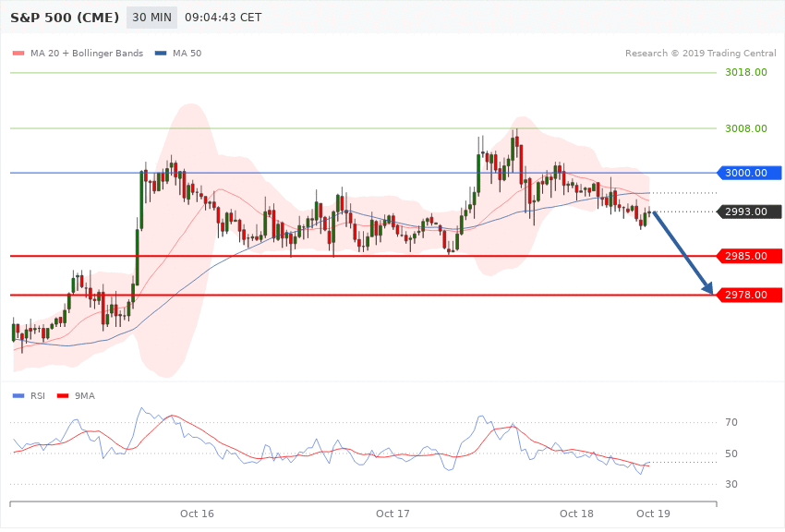
Task: Click the 9MA legend label
Action: [85, 396]
